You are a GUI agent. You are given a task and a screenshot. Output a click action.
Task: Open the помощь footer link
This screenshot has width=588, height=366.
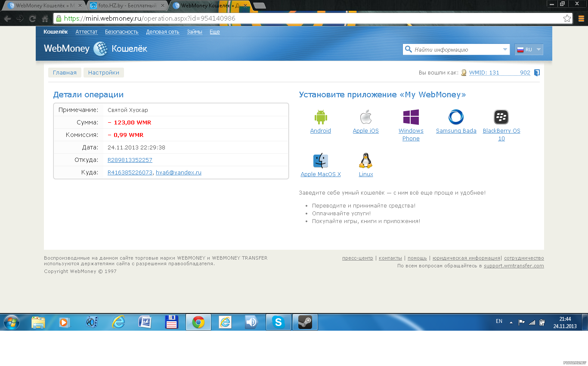(417, 258)
